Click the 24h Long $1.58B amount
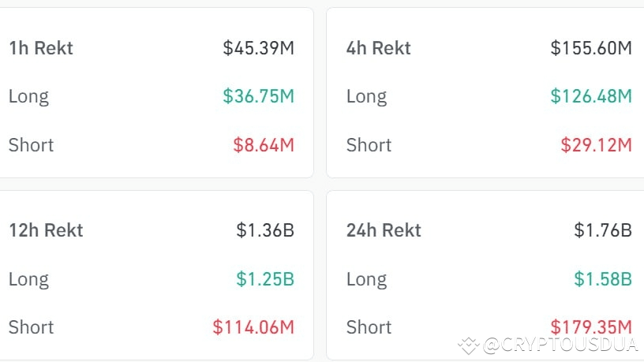This screenshot has height=362, width=644. pos(603,278)
